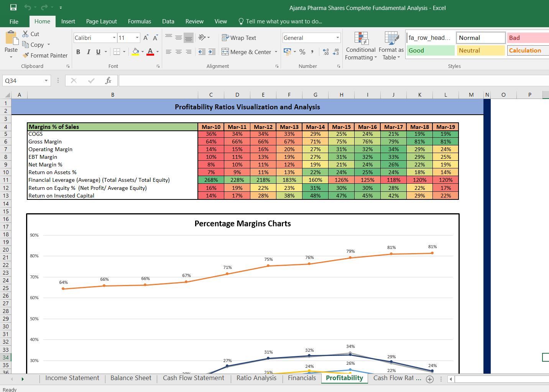549x392 pixels.
Task: Click the Save icon in the title bar
Action: click(13, 7)
